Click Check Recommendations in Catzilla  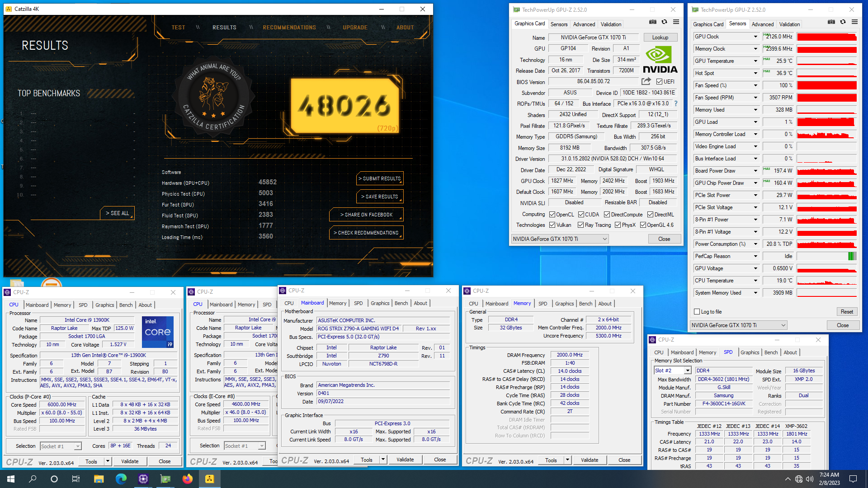pyautogui.click(x=366, y=233)
